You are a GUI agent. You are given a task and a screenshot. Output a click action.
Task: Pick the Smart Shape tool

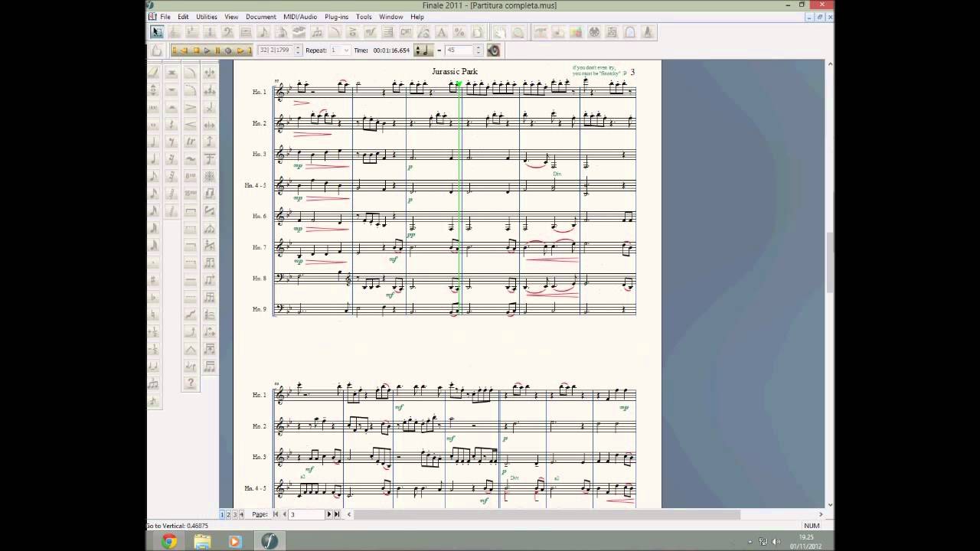335,32
